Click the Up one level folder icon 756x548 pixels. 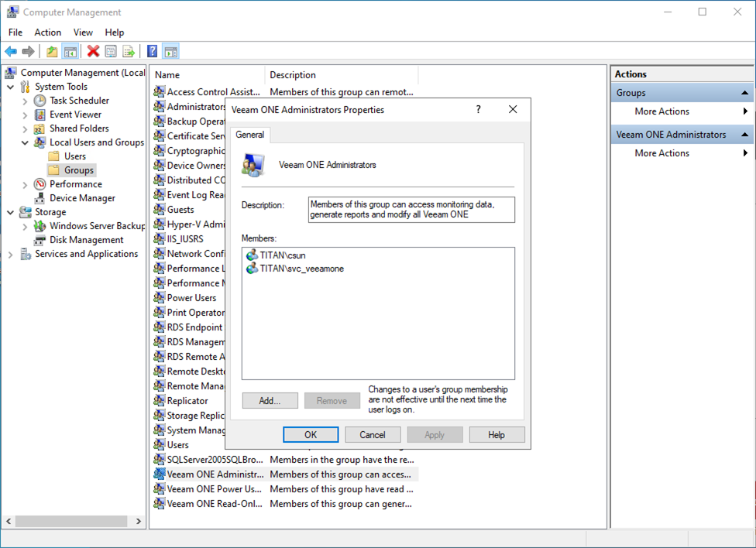pyautogui.click(x=52, y=51)
